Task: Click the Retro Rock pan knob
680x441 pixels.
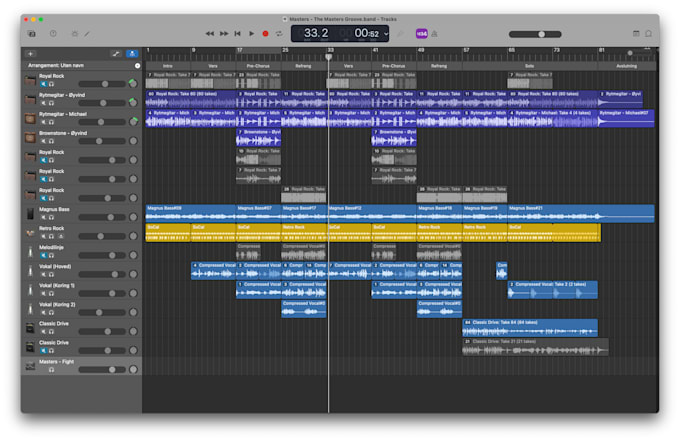Action: [x=133, y=236]
